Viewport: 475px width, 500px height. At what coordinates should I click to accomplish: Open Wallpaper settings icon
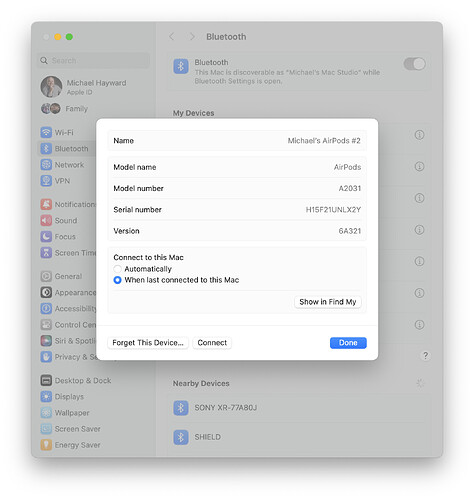(46, 413)
